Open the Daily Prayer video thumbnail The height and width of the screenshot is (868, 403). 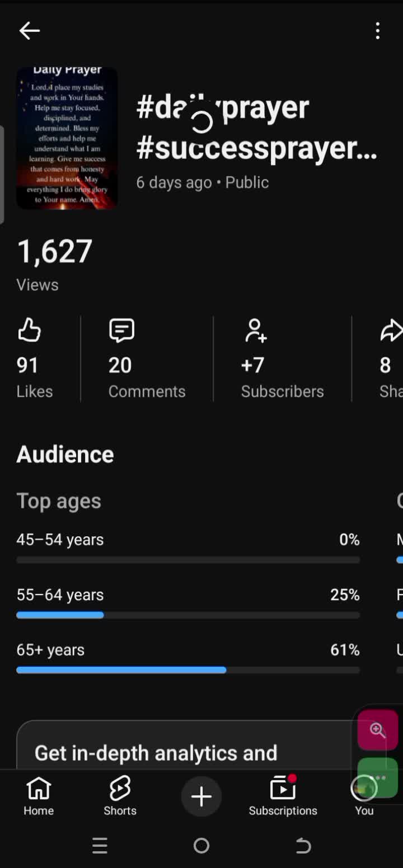click(67, 138)
